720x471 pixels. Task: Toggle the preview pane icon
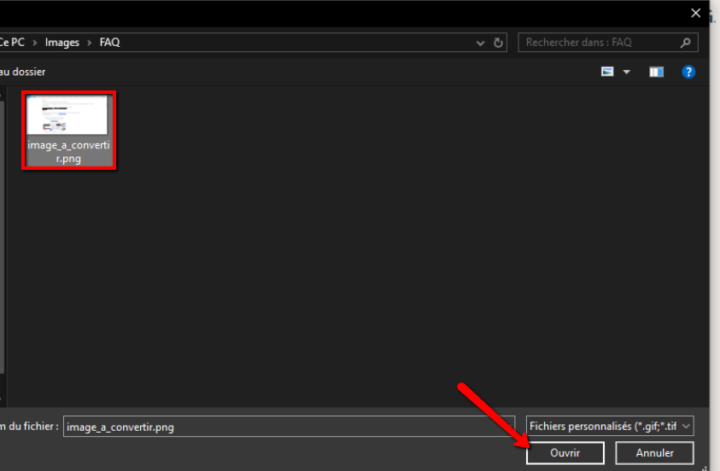click(x=656, y=72)
